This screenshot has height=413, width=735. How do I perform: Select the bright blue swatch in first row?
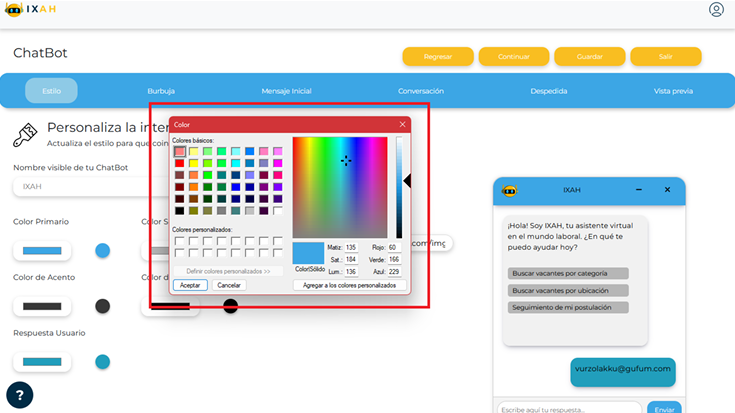[x=250, y=151]
